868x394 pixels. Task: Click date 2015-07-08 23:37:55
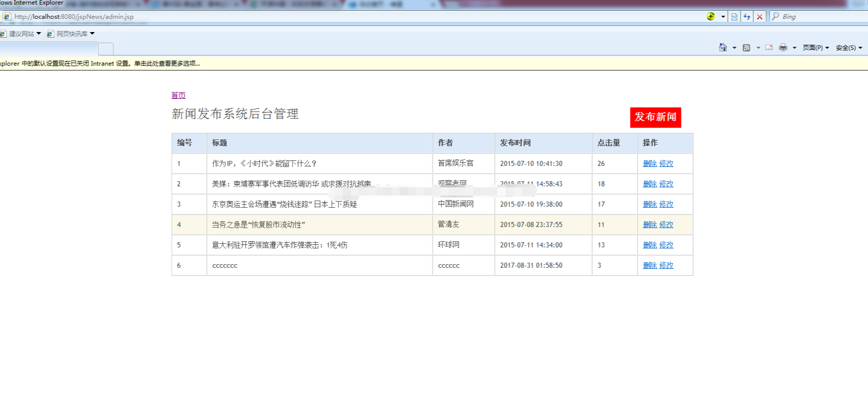(x=531, y=224)
